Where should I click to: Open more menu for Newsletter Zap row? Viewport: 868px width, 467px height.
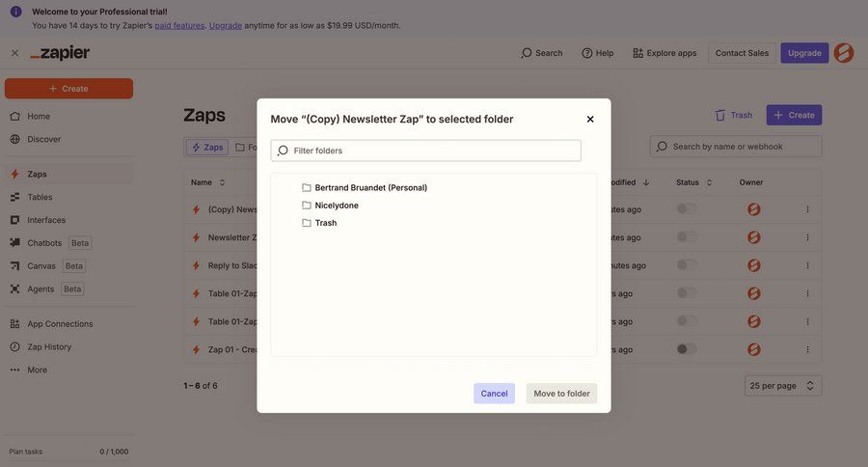pos(807,237)
